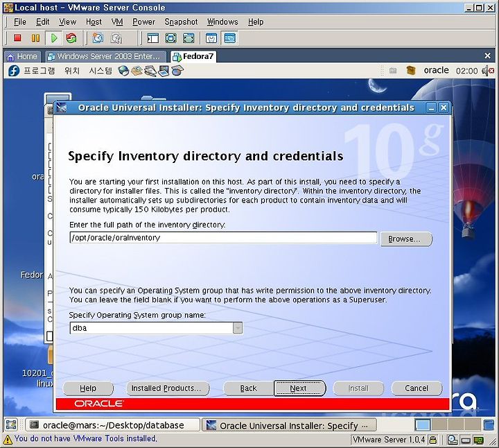The height and width of the screenshot is (448, 499).
Task: Open oracle@mars terminal taskbar entry
Action: [x=112, y=425]
